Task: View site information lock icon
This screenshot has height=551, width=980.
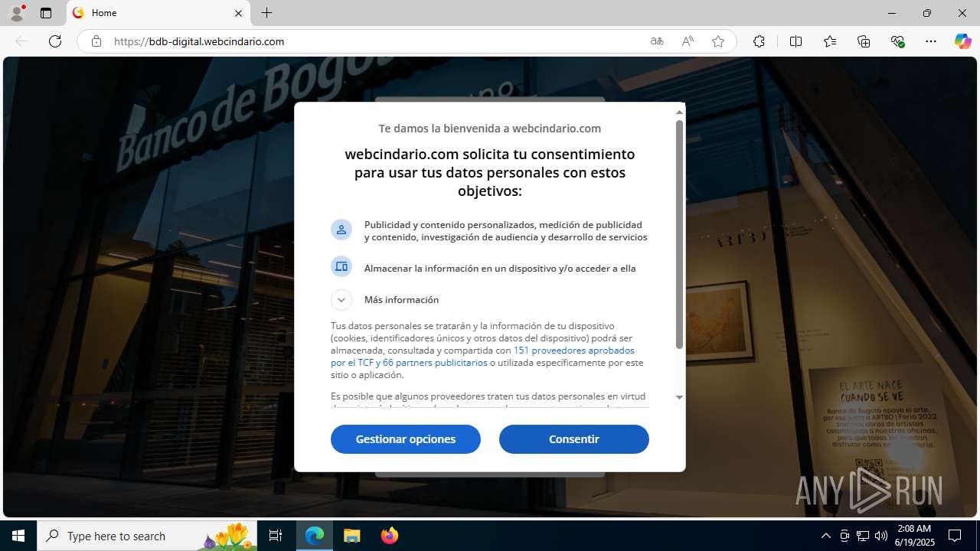Action: click(96, 41)
